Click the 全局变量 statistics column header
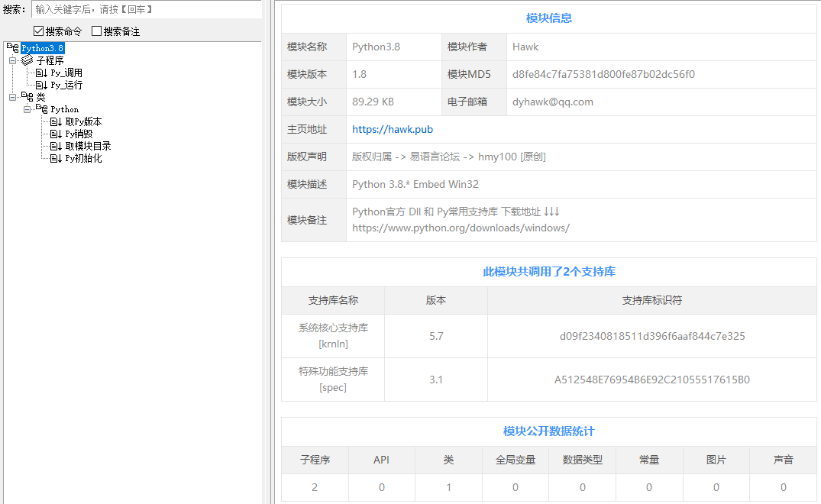This screenshot has width=821, height=504. (x=516, y=460)
